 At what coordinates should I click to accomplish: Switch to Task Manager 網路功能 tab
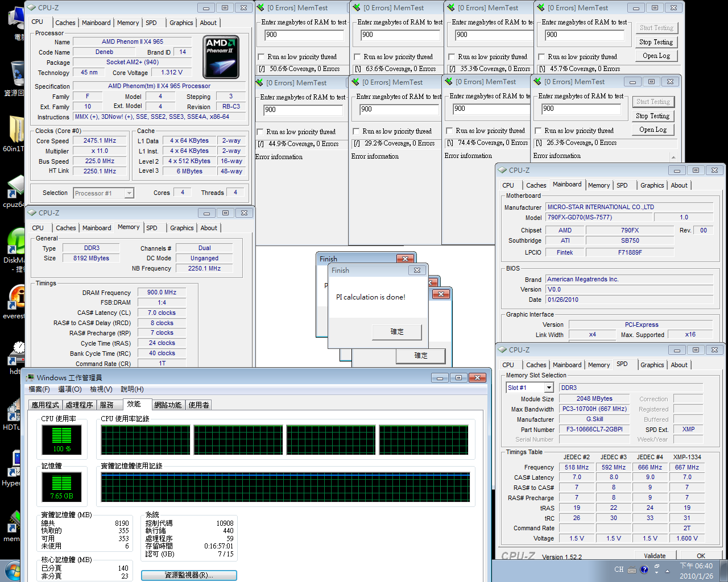tap(168, 405)
